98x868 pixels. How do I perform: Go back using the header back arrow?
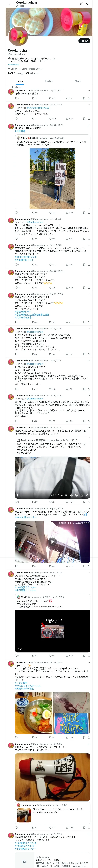(9, 4)
